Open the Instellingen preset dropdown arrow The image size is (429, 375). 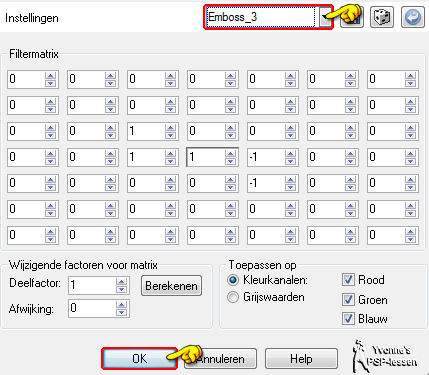click(325, 17)
